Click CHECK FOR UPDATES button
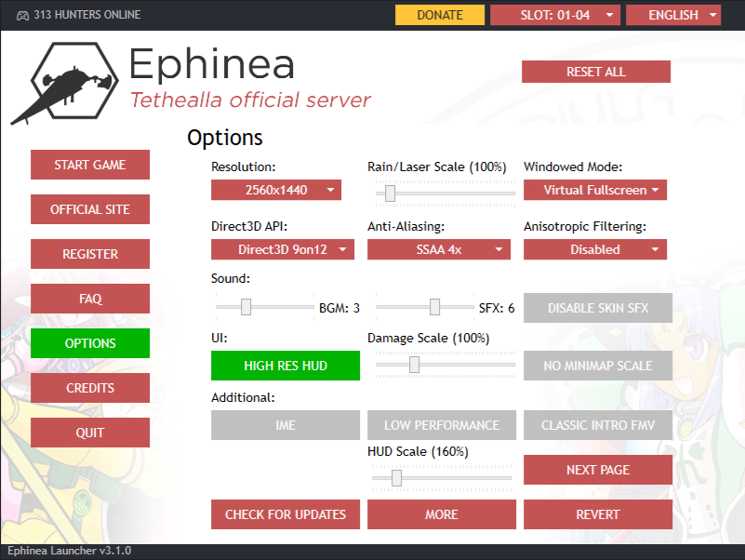 coord(286,514)
